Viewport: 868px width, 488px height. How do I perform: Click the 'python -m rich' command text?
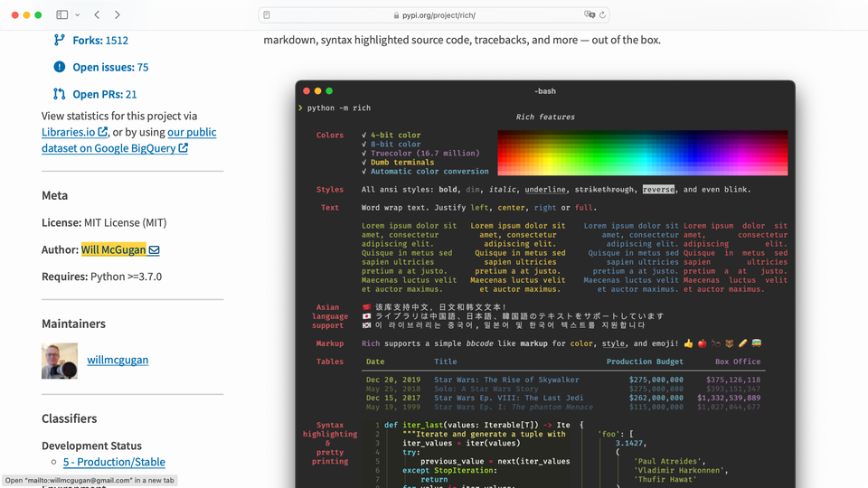click(339, 108)
